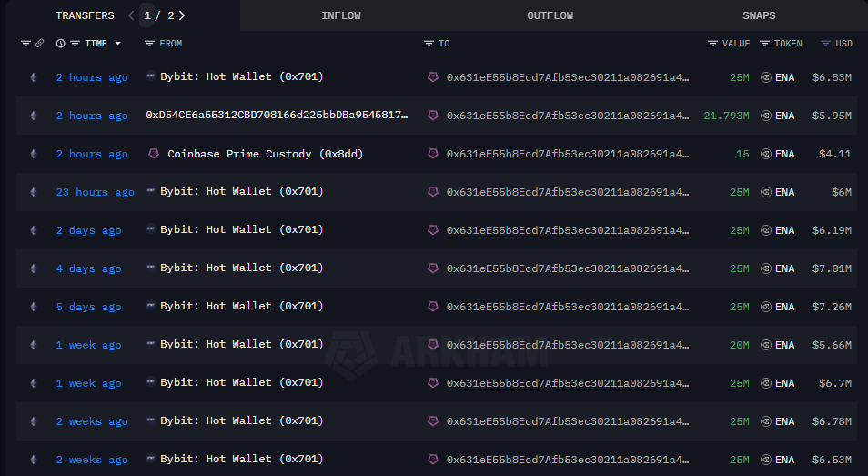The image size is (868, 476).
Task: Click the 21.793M ENA transfer value
Action: 726,116
